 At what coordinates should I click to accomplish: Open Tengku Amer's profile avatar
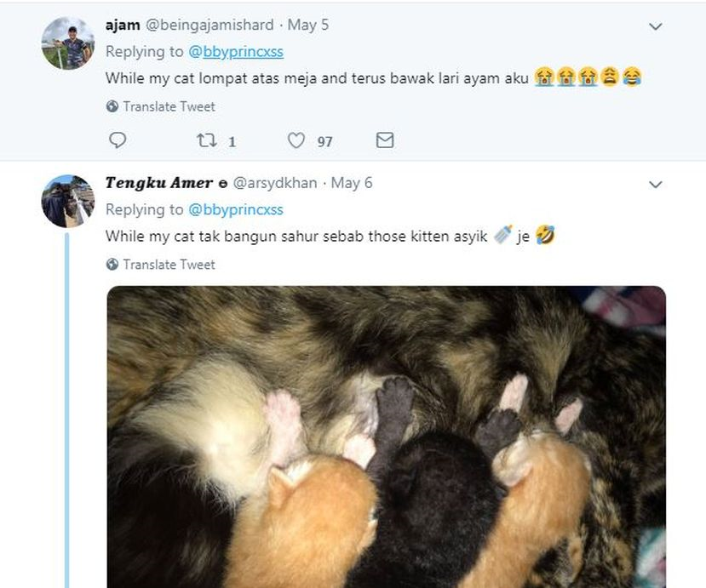[x=68, y=201]
